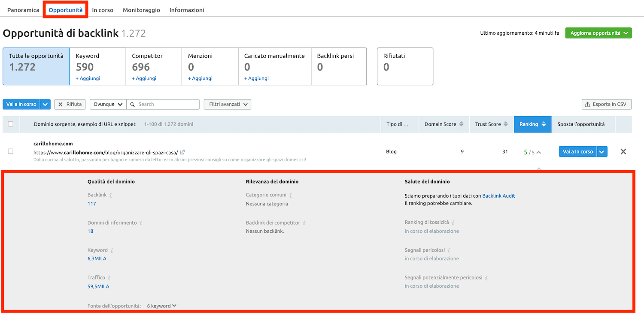Image resolution: width=644 pixels, height=313 pixels.
Task: Sort table by Trust Score arrows
Action: coord(506,124)
